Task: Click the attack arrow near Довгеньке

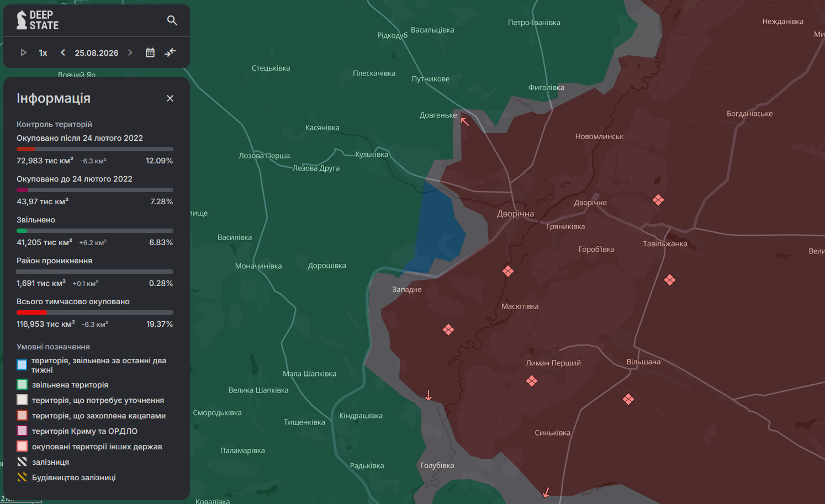Action: point(465,121)
